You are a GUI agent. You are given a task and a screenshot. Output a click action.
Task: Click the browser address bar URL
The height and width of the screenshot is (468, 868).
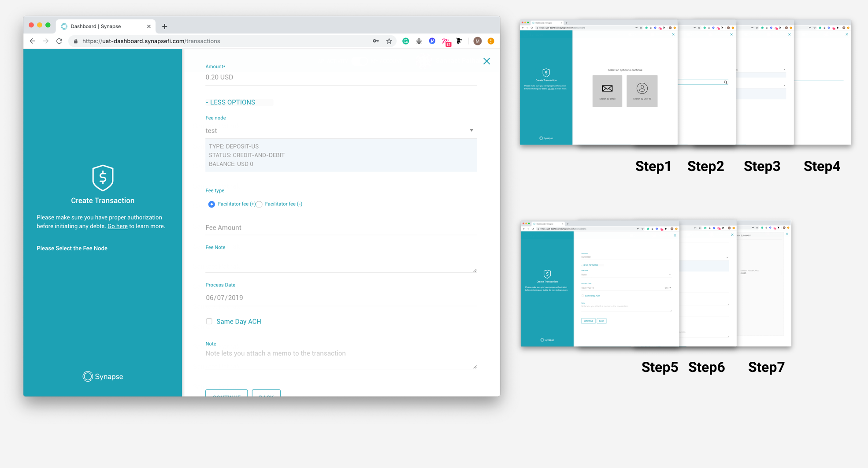tap(220, 41)
